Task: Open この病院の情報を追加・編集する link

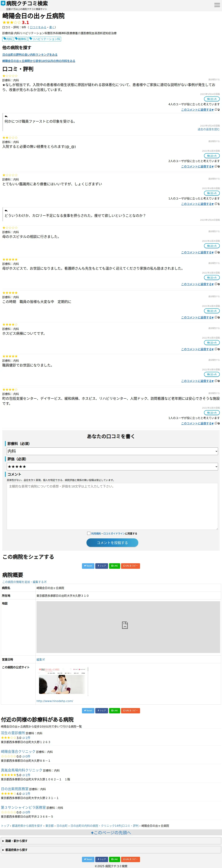Action: pos(24,582)
